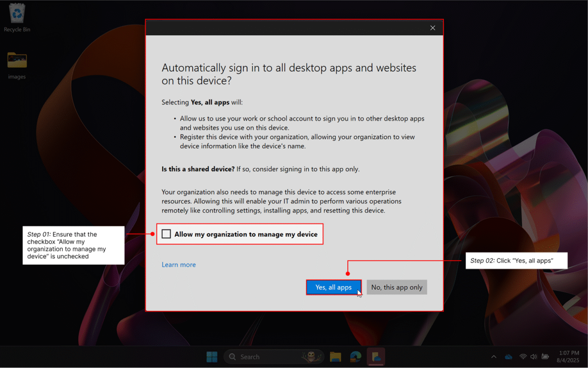Image resolution: width=588 pixels, height=368 pixels.
Task: Open the Recycle Bin
Action: coord(16,15)
